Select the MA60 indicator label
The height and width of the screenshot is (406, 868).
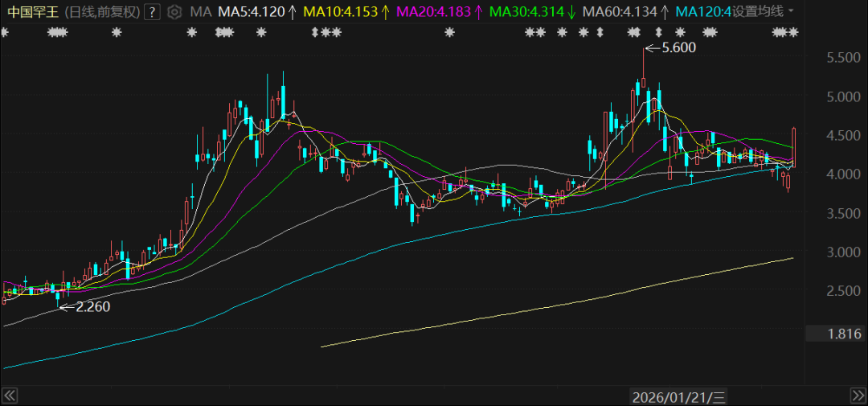coord(625,12)
